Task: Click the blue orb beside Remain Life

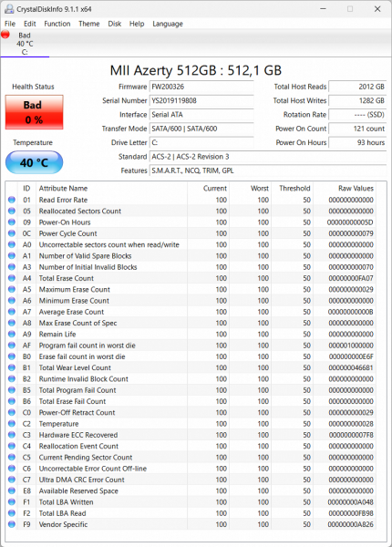Action: [12, 335]
